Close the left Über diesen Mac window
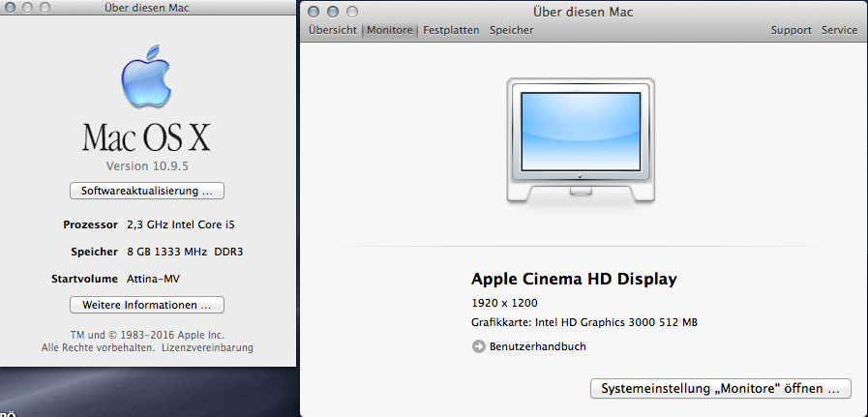The image size is (868, 417). [10, 8]
